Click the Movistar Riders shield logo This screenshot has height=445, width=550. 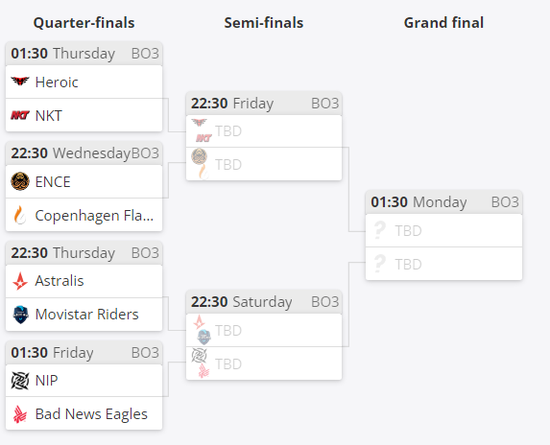click(x=20, y=314)
